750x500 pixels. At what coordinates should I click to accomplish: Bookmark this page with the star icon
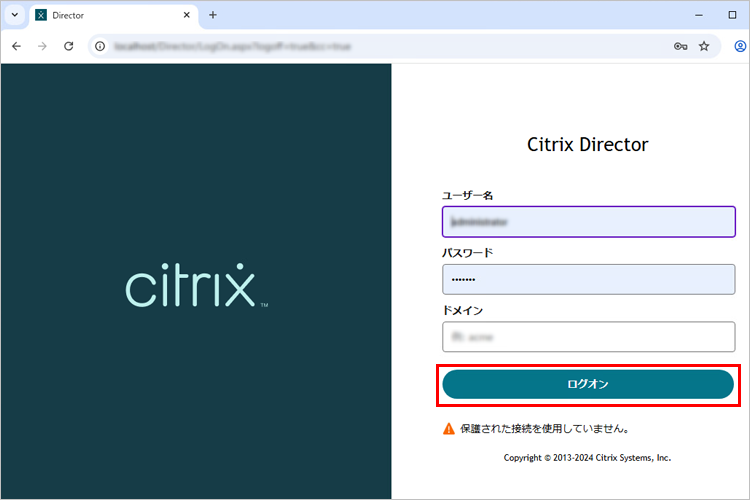pyautogui.click(x=704, y=46)
